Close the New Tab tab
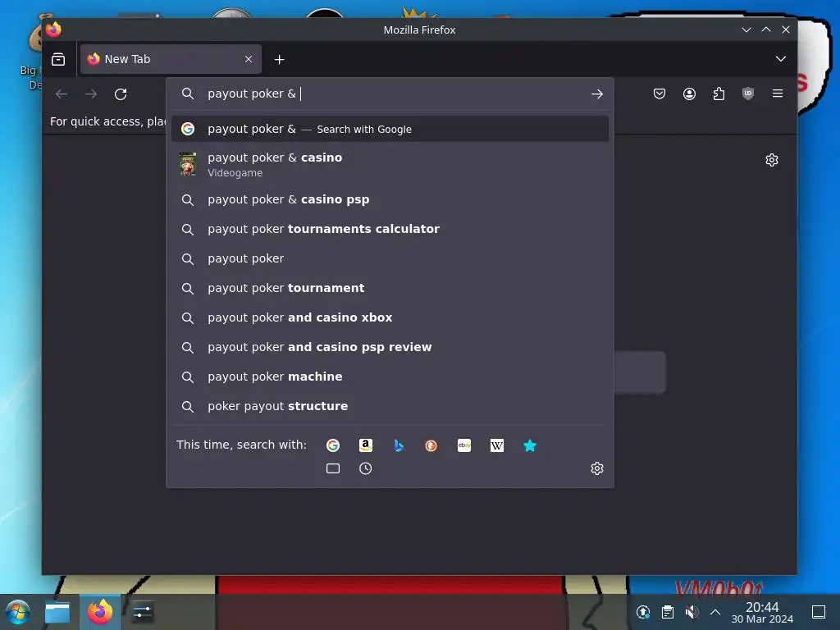Screen dimensions: 840x630 (249, 59)
